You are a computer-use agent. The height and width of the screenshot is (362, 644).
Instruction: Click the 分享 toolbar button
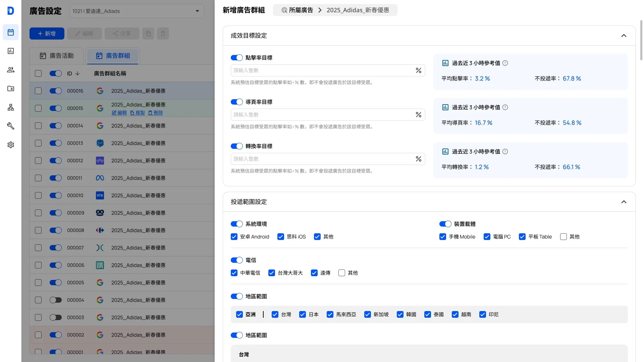click(x=122, y=34)
